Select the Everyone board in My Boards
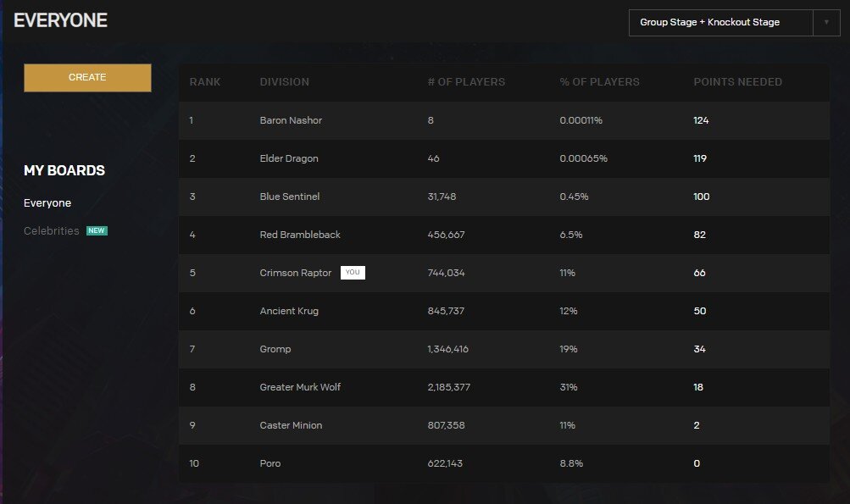850x504 pixels. pos(47,203)
